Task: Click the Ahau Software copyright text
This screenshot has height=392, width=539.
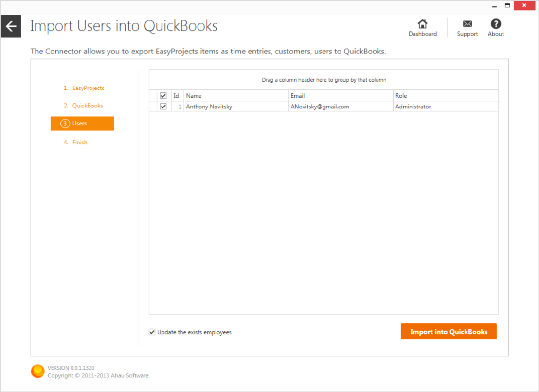Action: click(98, 375)
